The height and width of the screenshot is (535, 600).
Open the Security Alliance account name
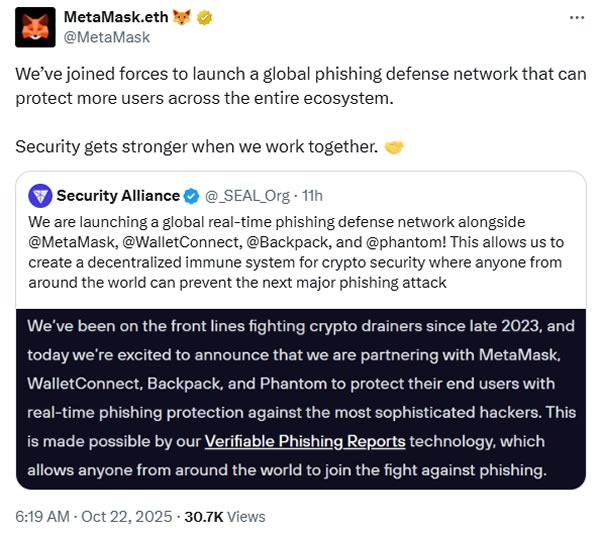(118, 196)
